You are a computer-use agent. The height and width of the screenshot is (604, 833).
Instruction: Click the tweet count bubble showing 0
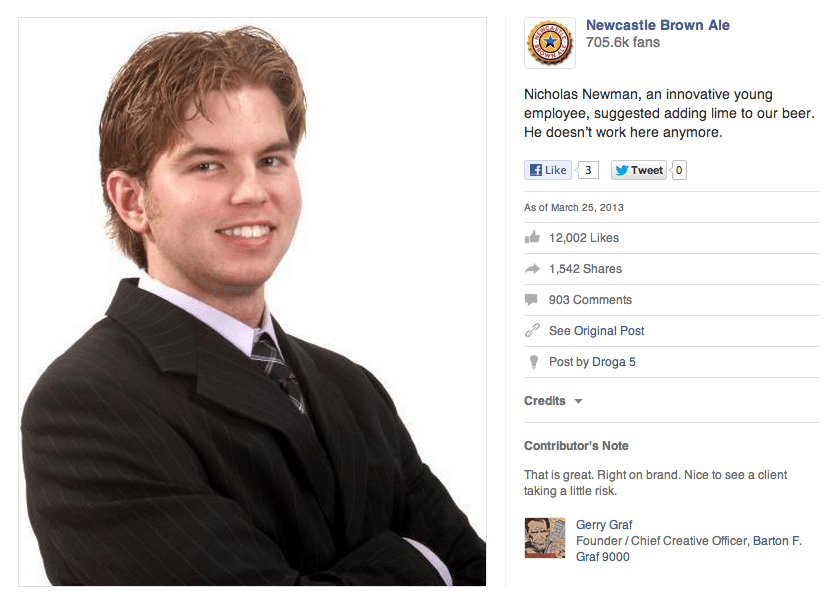[x=679, y=170]
